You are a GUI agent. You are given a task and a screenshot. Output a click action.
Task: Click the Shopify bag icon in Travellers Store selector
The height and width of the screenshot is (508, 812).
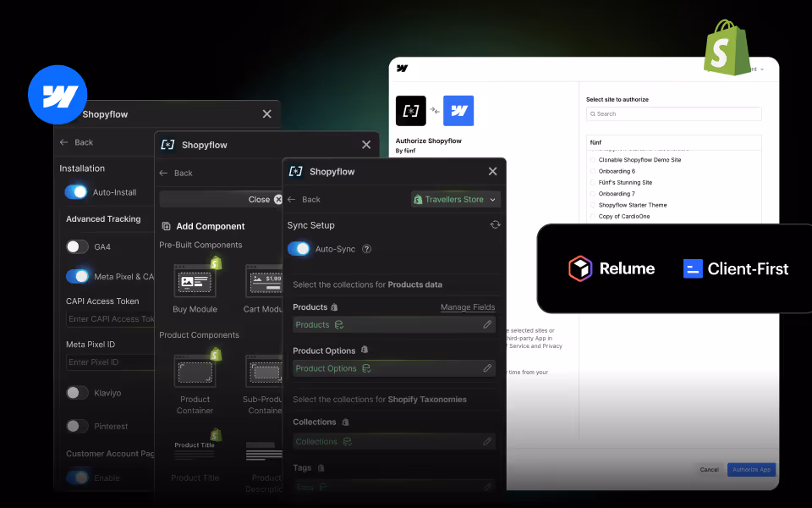click(418, 200)
